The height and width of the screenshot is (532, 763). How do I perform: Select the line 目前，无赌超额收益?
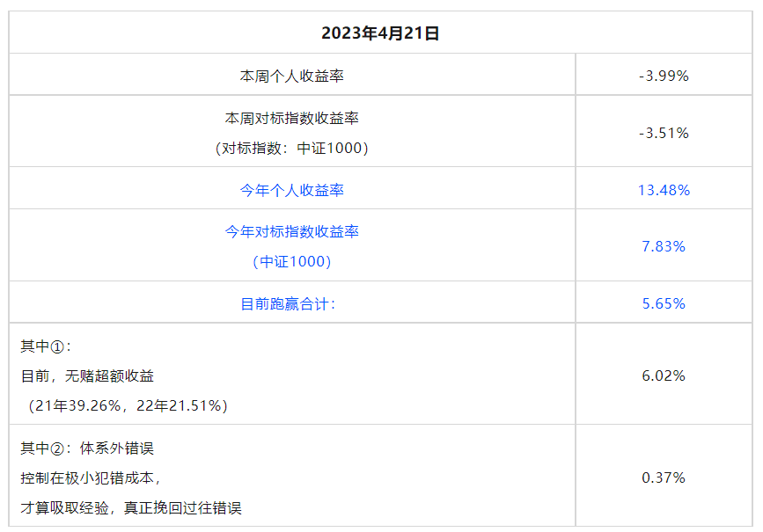point(88,375)
